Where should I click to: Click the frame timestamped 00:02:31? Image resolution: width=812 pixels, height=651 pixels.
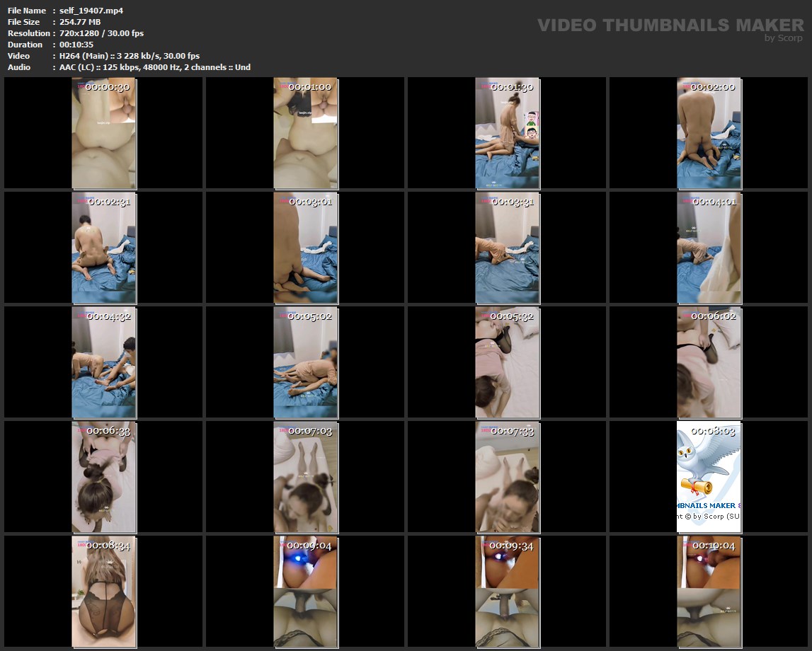[x=104, y=248]
